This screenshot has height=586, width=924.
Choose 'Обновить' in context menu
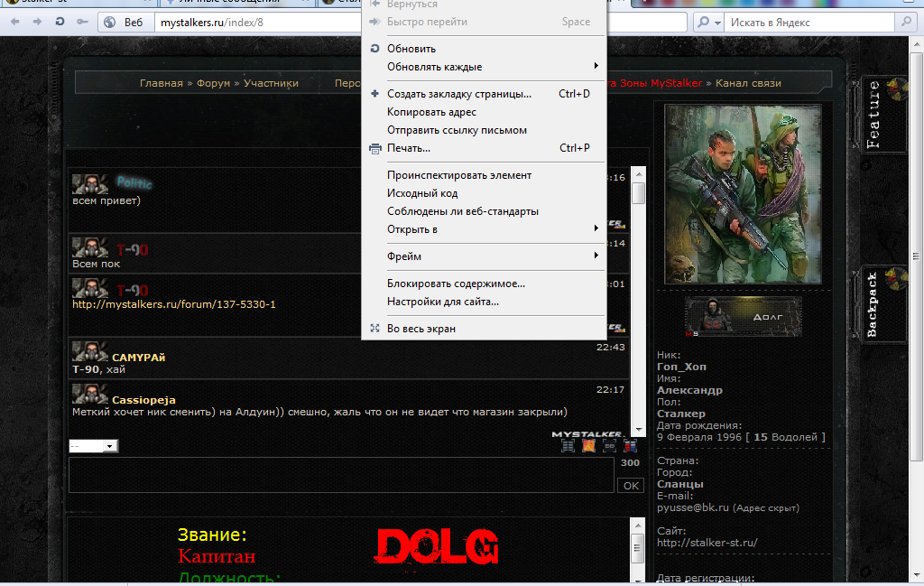[484, 49]
